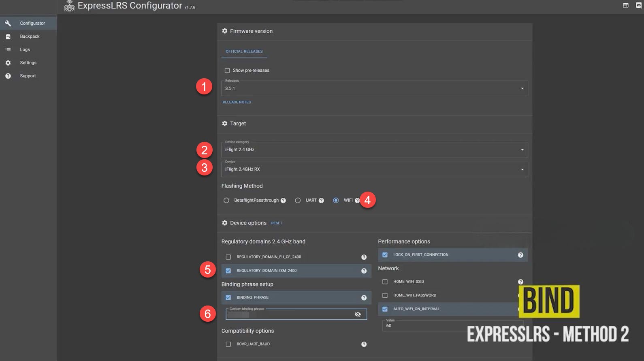Enable the Show pre-releases checkbox
The width and height of the screenshot is (644, 361).
(227, 70)
